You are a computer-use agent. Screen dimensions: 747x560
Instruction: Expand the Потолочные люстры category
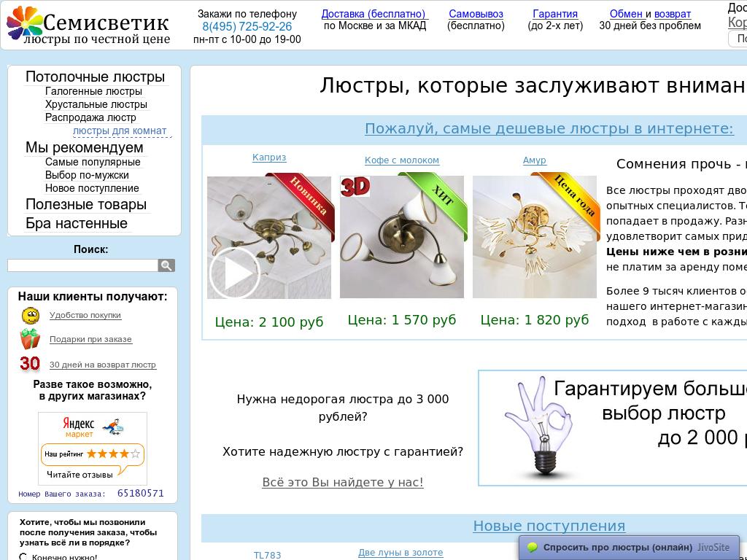tap(95, 77)
